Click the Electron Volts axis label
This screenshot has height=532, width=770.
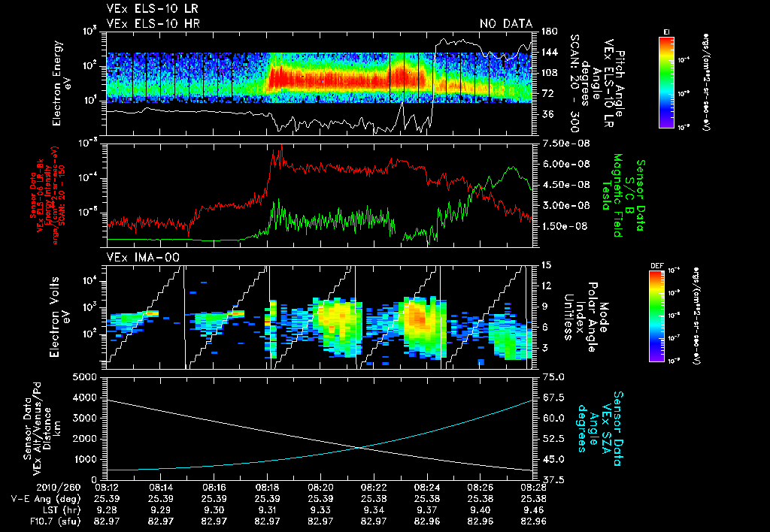(58, 317)
